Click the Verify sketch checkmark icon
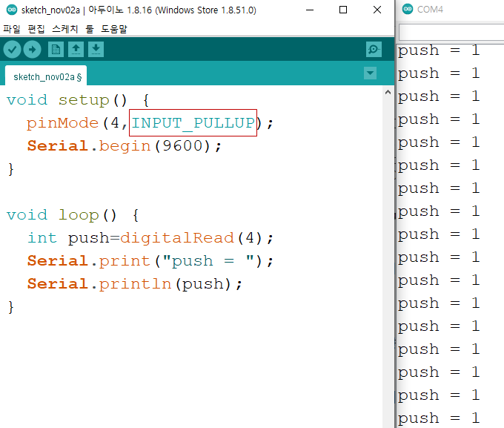The height and width of the screenshot is (428, 504). [x=12, y=50]
